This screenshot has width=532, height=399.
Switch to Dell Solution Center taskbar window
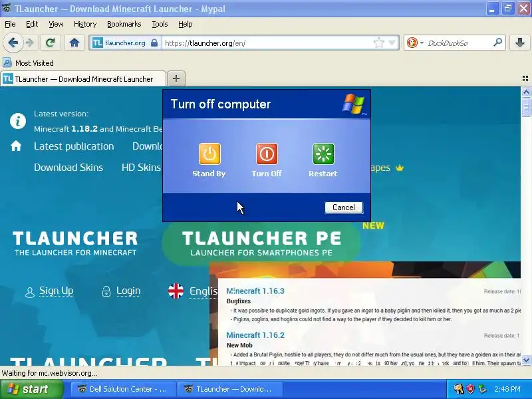122,389
